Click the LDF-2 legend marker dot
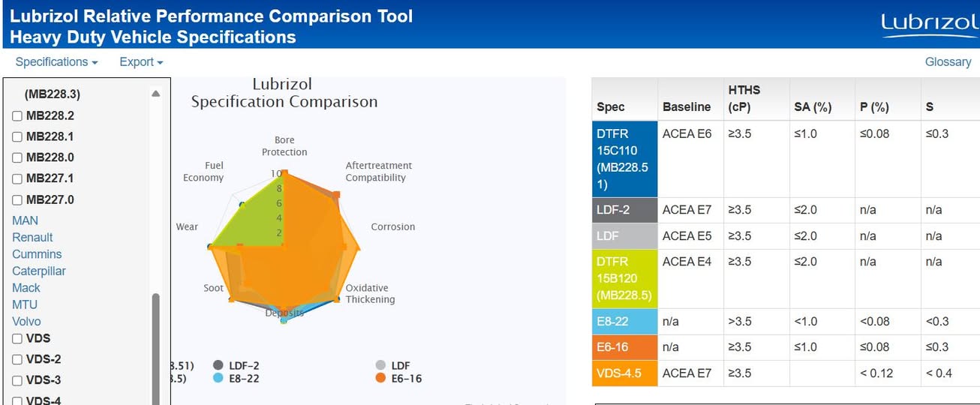Viewport: 980px width, 405px height. click(218, 365)
